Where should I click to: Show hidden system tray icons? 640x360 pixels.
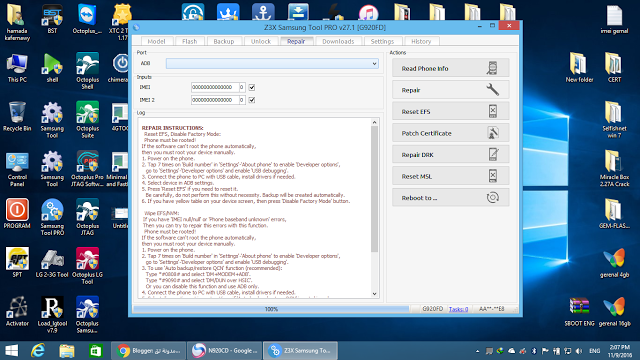(477, 351)
